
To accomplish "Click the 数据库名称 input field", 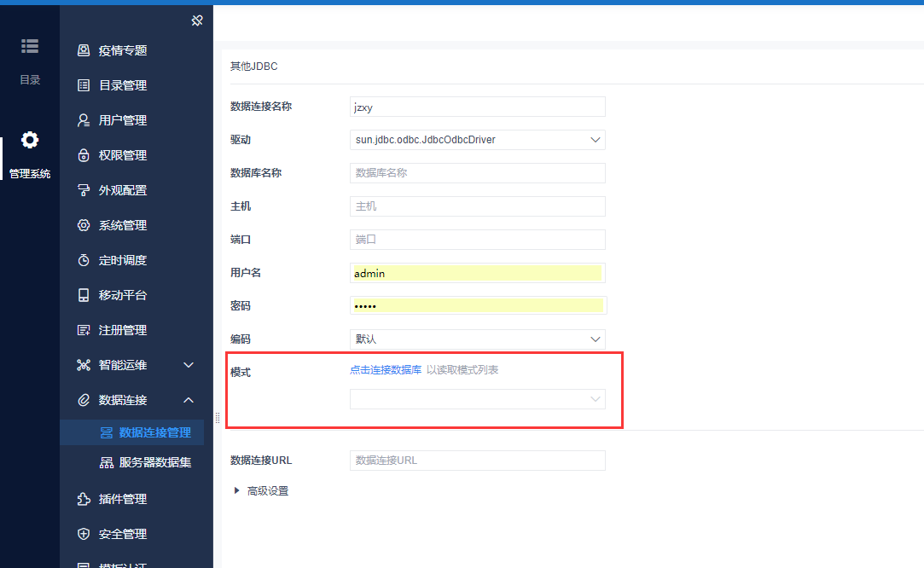I will 477,173.
